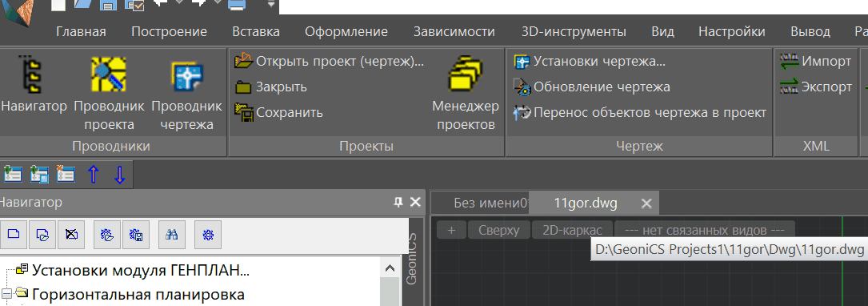The image size is (868, 306).
Task: Click Перенос объектов чертежа в проект
Action: (x=640, y=112)
